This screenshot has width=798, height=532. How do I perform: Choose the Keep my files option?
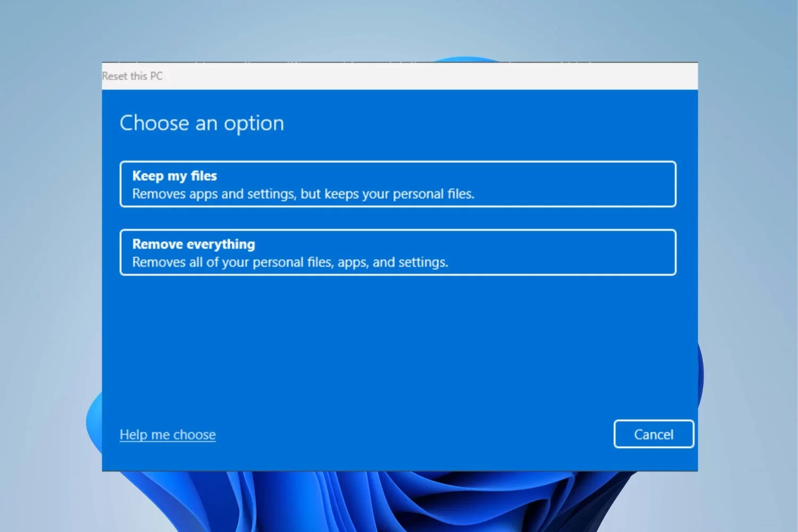(x=398, y=184)
